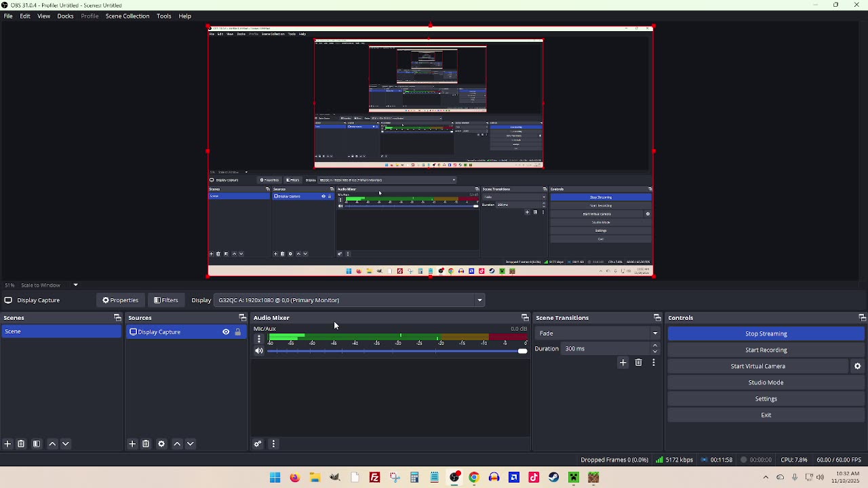The width and height of the screenshot is (868, 488).
Task: Click the Exit button
Action: [x=766, y=415]
